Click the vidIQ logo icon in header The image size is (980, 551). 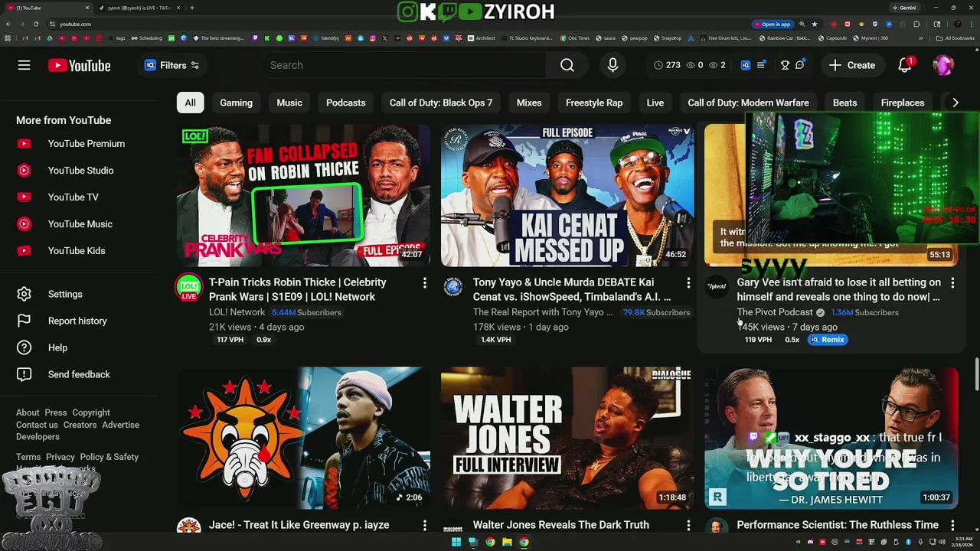pyautogui.click(x=746, y=65)
